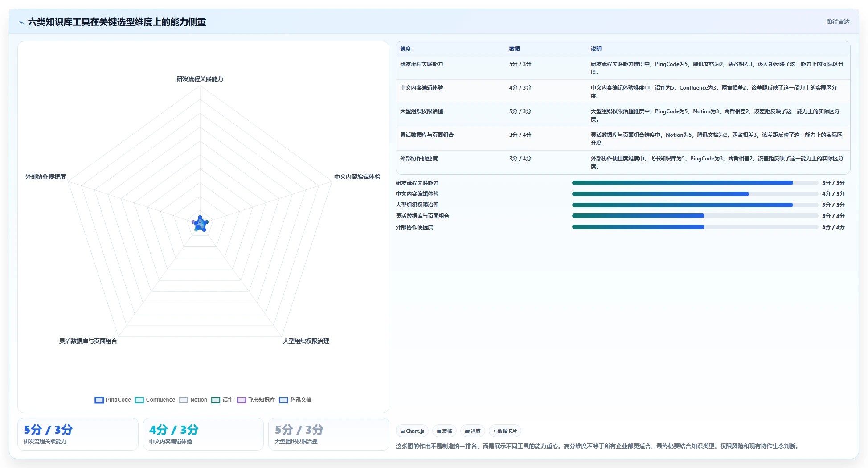
Task: Toggle the PingCode legend swatch
Action: click(x=99, y=400)
